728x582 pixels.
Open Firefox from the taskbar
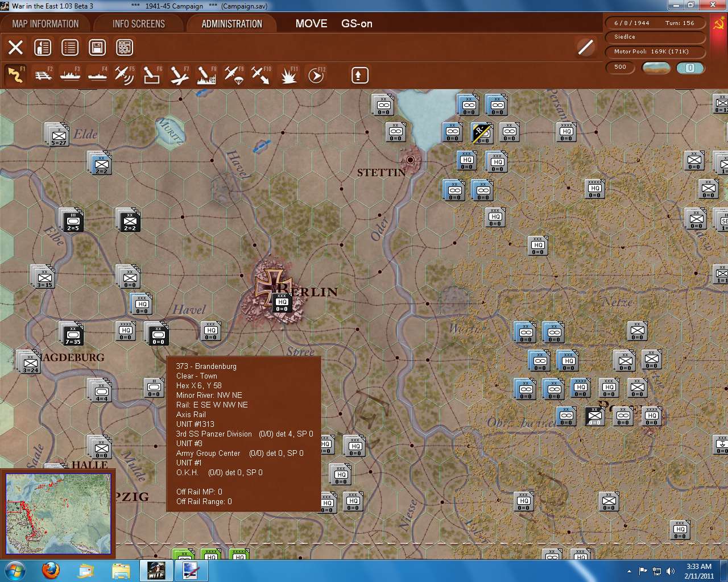tap(51, 570)
